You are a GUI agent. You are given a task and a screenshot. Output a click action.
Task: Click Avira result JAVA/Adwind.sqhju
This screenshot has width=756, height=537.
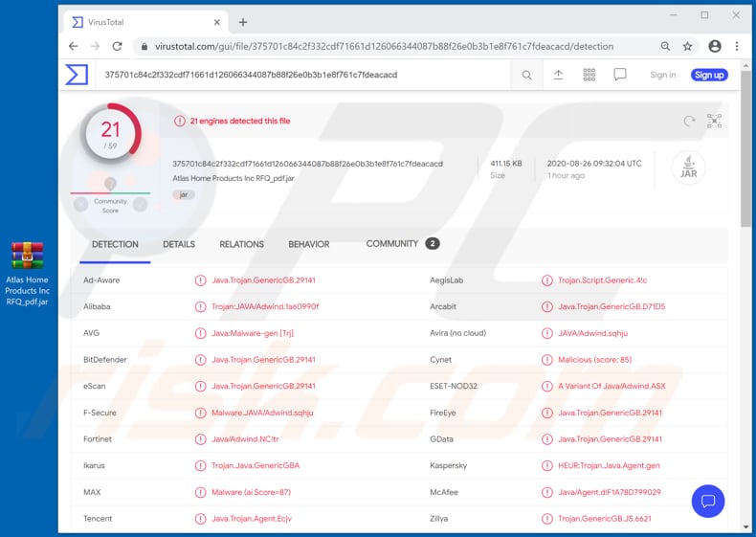pyautogui.click(x=593, y=333)
